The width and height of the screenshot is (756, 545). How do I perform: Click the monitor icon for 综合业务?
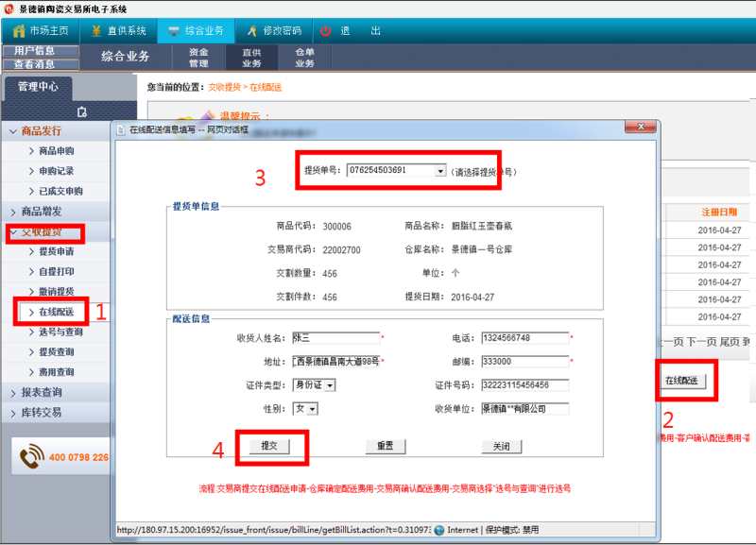point(173,30)
